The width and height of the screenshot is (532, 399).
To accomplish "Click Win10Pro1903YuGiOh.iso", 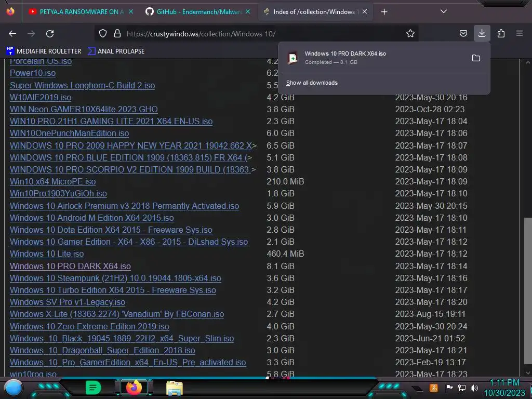I will (x=58, y=193).
